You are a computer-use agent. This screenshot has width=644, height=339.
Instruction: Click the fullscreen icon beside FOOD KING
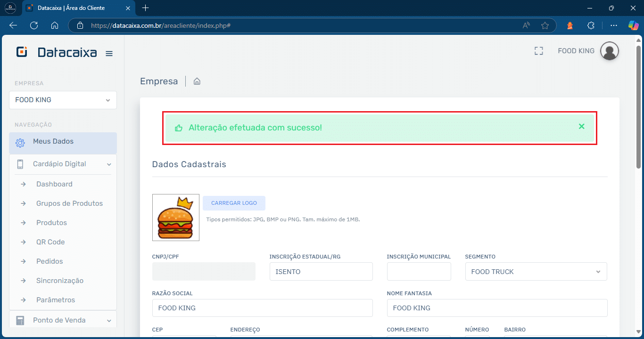(x=538, y=50)
